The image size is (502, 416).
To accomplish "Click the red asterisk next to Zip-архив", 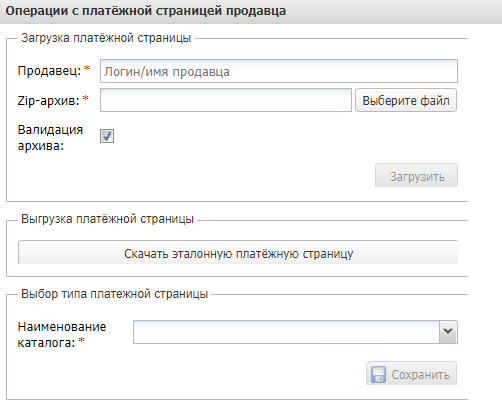I will point(86,98).
